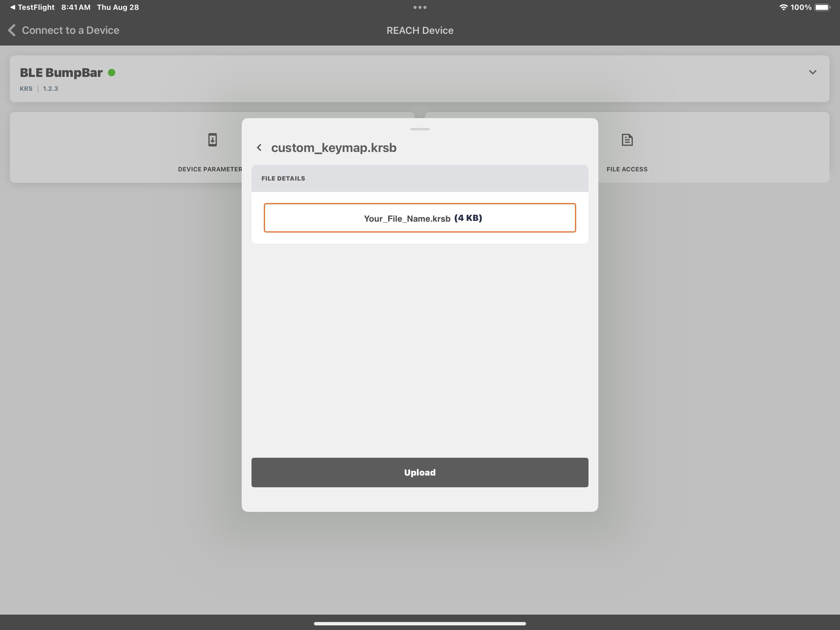Tap the home indicator bar
Image resolution: width=840 pixels, height=630 pixels.
[420, 624]
